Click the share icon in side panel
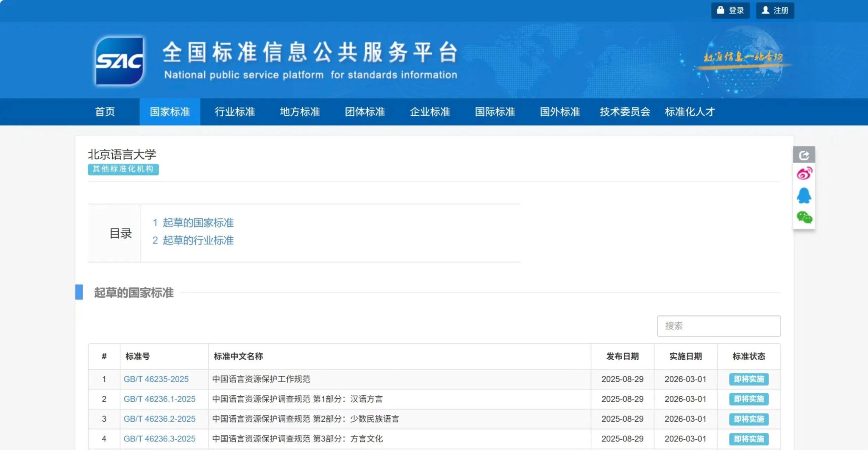Image resolution: width=868 pixels, height=450 pixels. tap(804, 155)
